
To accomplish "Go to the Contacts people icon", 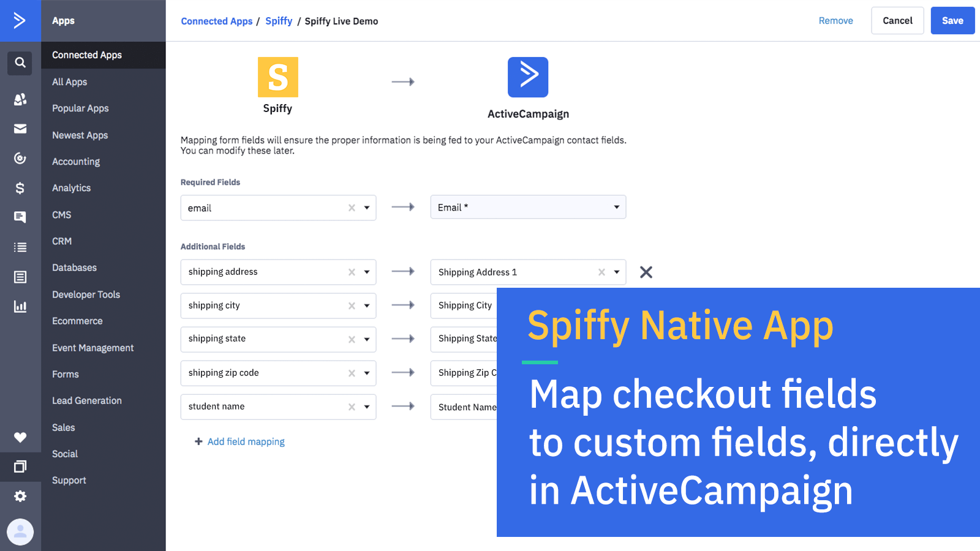I will point(20,99).
